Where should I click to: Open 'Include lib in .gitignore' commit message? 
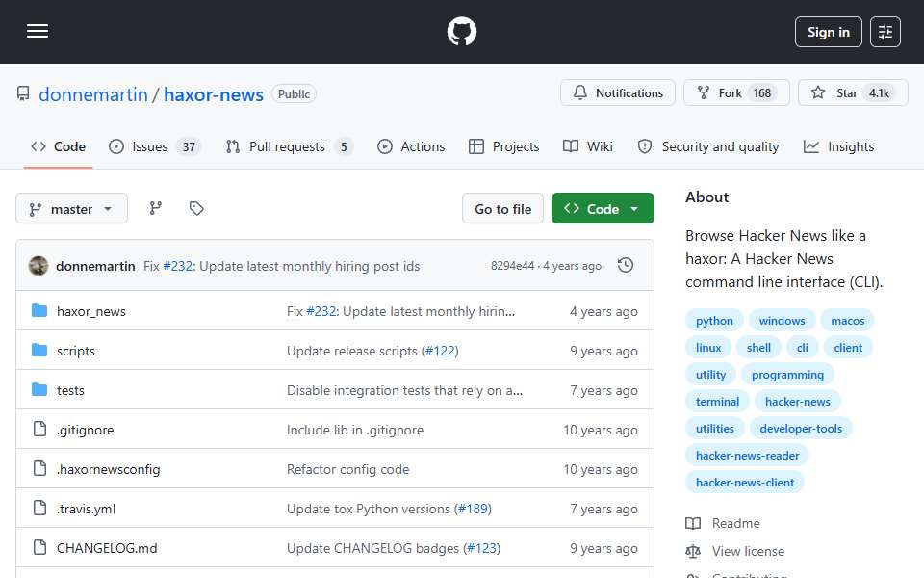tap(355, 430)
